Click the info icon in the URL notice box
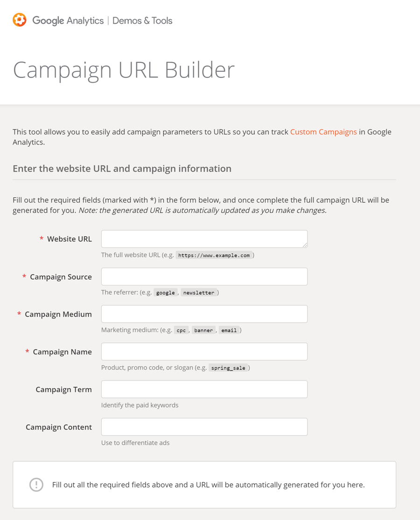Image resolution: width=420 pixels, height=520 pixels. pos(36,485)
